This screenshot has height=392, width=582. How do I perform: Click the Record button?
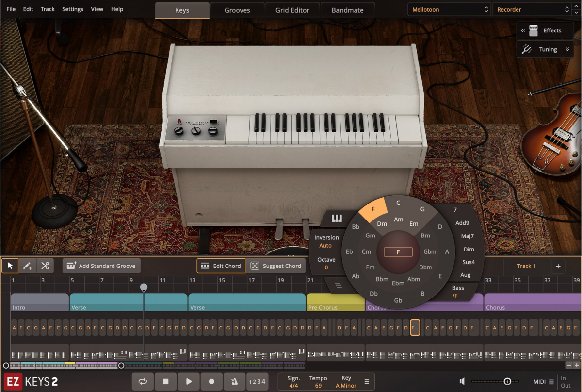coord(211,381)
